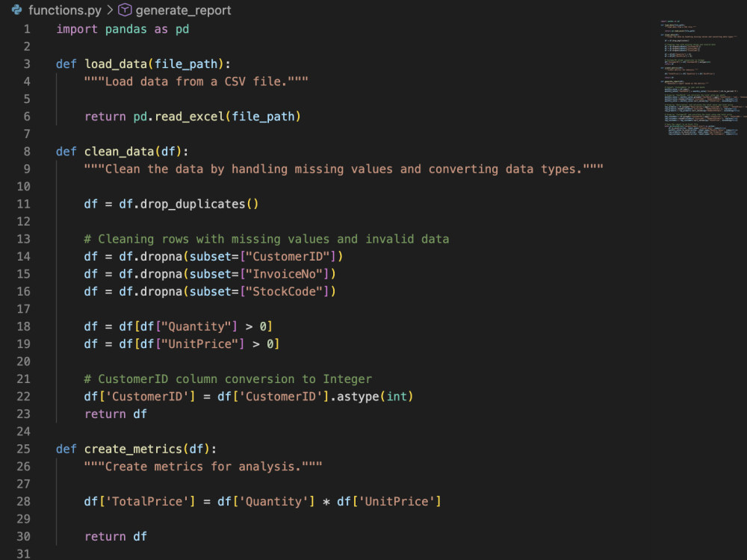The image size is (747, 560).
Task: Click 'read_excel' in the return statement
Action: 190,116
